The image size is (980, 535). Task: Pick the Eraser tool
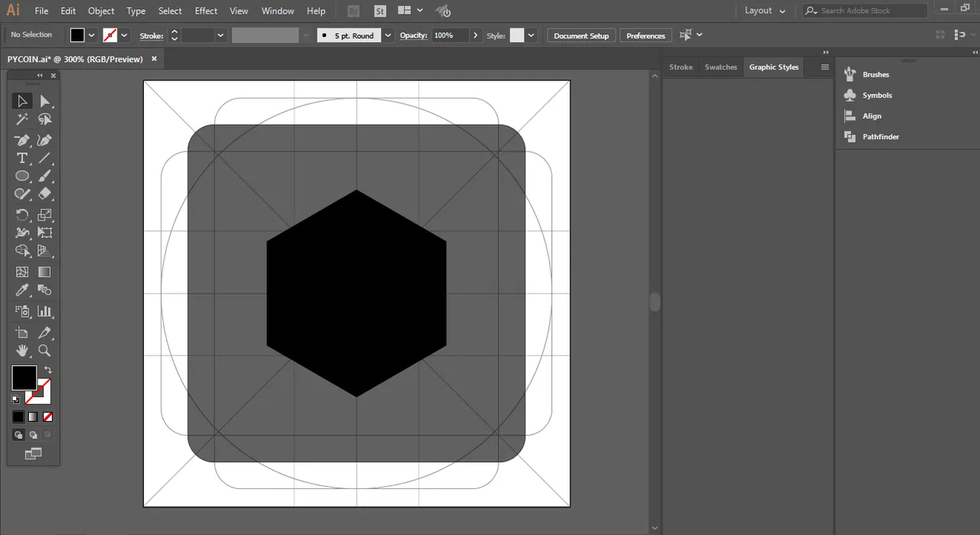(44, 194)
